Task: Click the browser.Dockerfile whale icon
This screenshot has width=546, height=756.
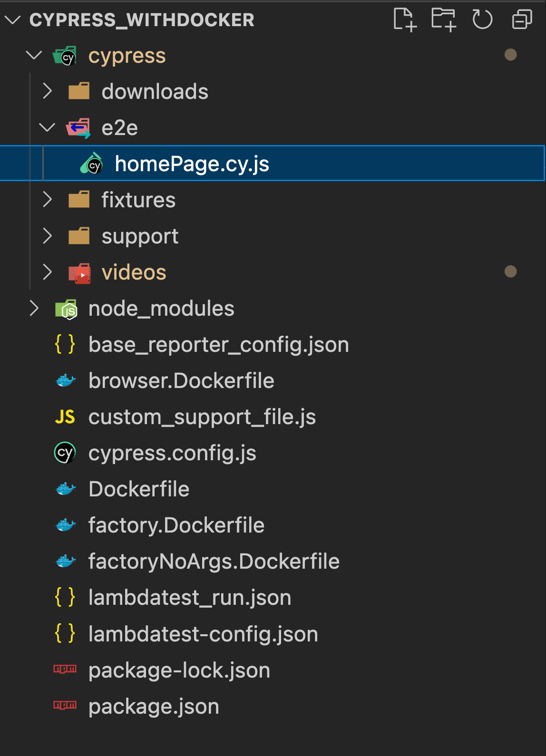Action: tap(66, 380)
